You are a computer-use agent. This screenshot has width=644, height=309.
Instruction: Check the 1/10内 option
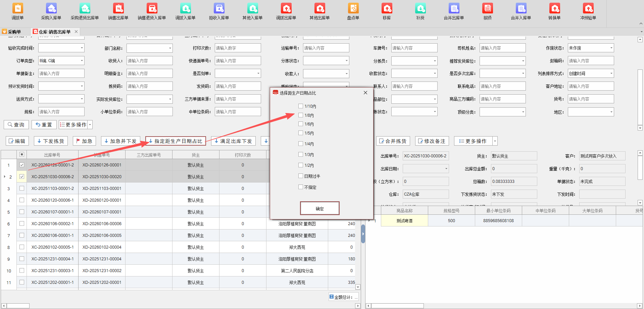(x=301, y=106)
